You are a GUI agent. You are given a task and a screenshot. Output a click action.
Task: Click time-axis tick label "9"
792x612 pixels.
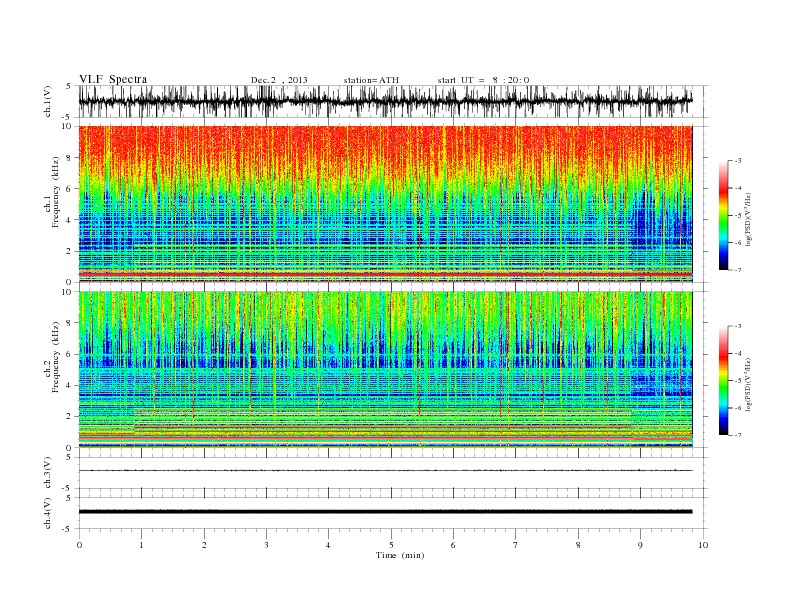pos(640,545)
